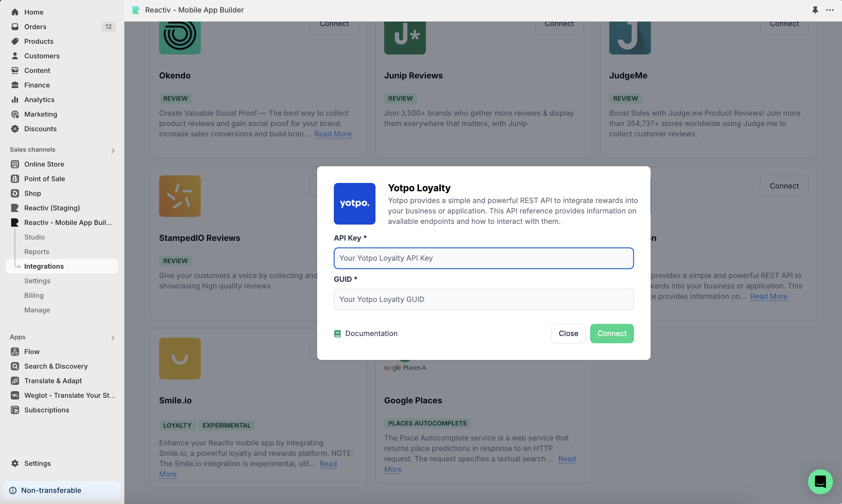Image resolution: width=842 pixels, height=504 pixels.
Task: Open the chat support bubble
Action: coord(820,481)
